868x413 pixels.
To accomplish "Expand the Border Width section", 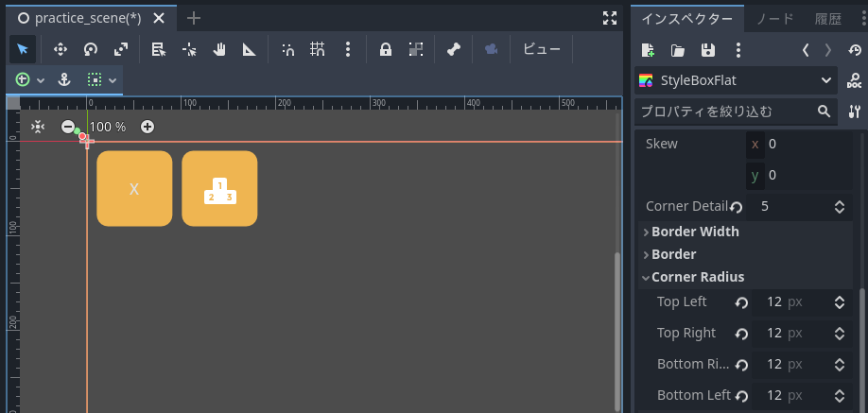I will pos(694,232).
